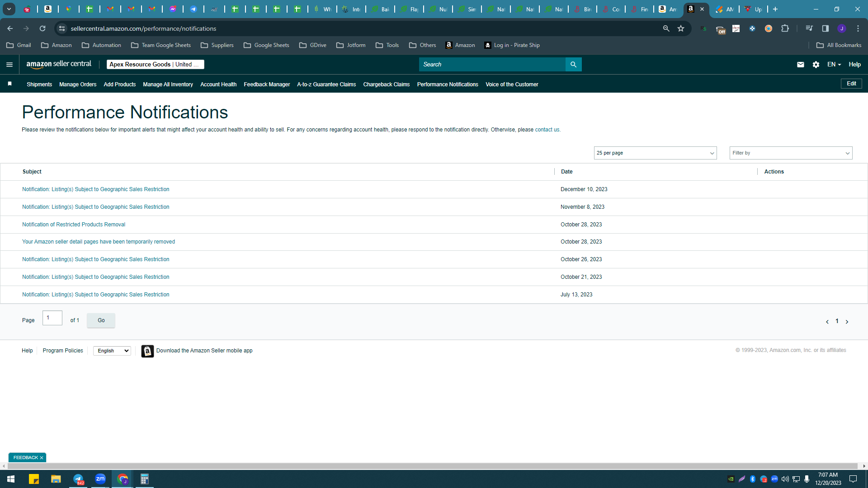Click the search magnifier button in Seller Central
The image size is (868, 488).
pos(573,65)
